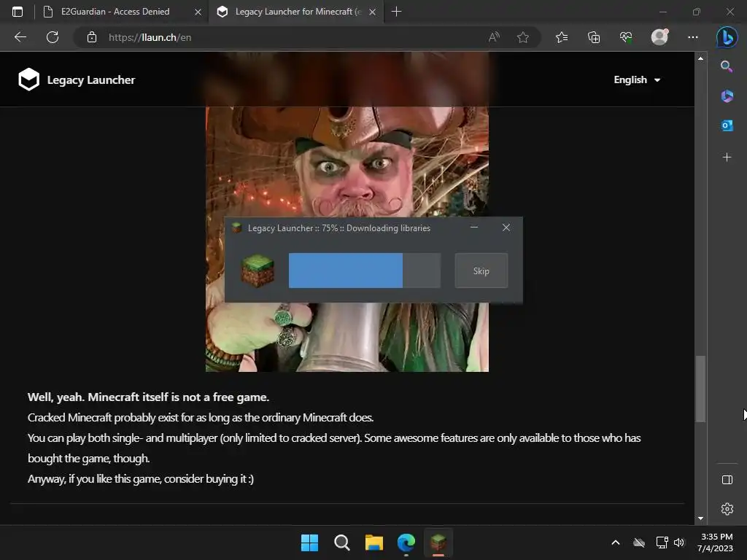Click scrollbar down arrow
Screen dimensions: 747x560
tap(700, 518)
